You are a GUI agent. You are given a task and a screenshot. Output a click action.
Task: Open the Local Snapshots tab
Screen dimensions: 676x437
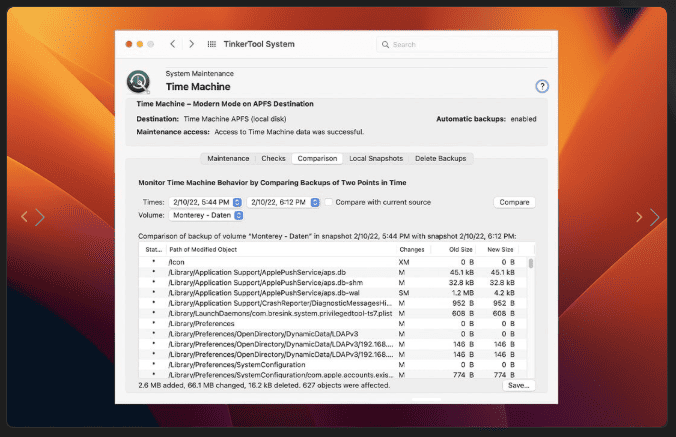(x=376, y=159)
